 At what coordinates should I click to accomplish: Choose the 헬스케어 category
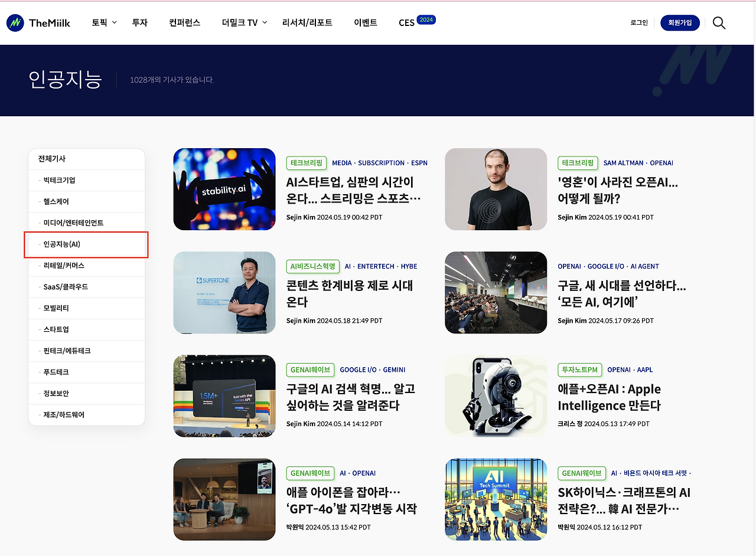(x=87, y=201)
